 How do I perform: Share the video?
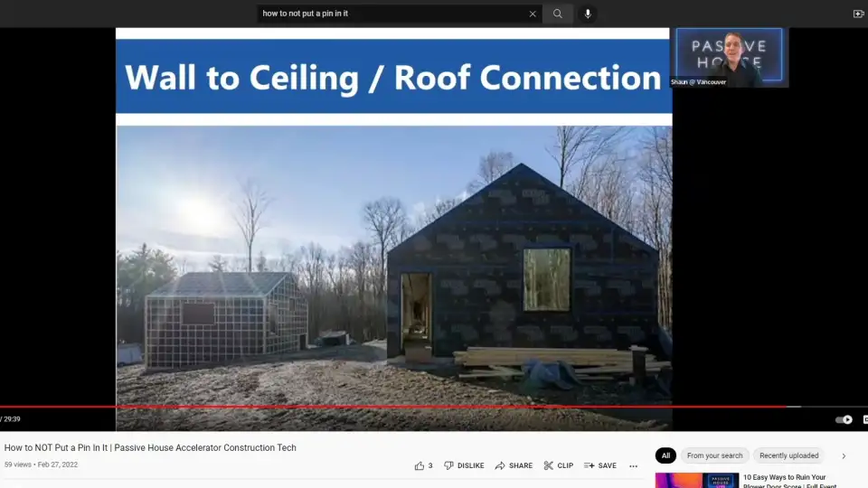[x=514, y=465]
